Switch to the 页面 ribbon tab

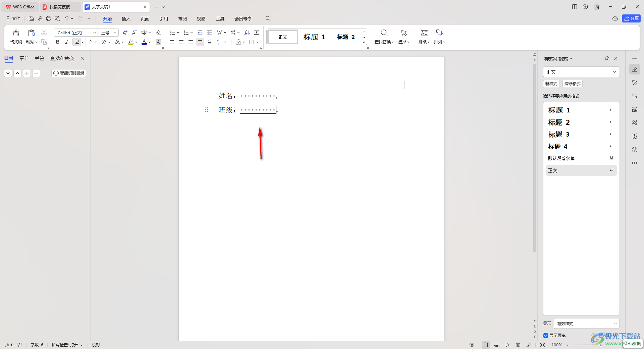145,19
